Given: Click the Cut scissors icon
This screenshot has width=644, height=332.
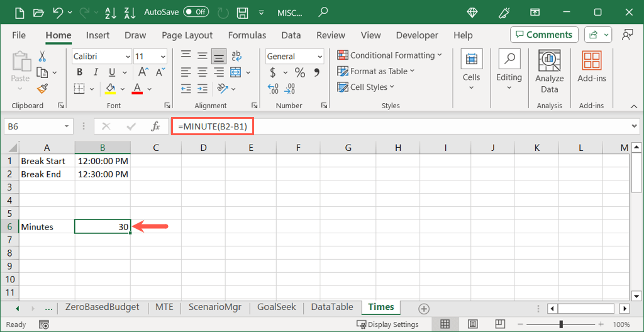Looking at the screenshot, I should pos(42,57).
